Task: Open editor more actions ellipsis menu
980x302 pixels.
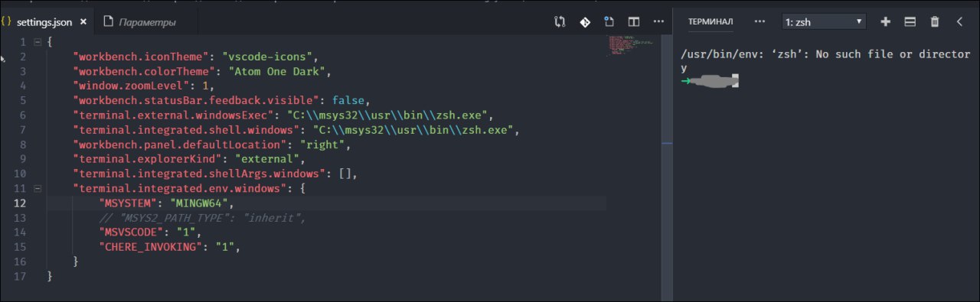Action: pyautogui.click(x=658, y=22)
